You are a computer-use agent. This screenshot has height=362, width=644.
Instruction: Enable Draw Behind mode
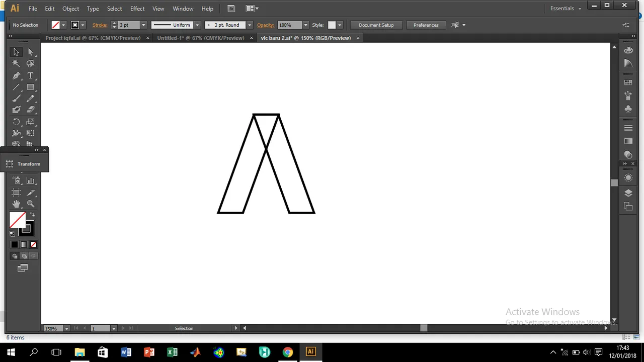click(x=24, y=256)
